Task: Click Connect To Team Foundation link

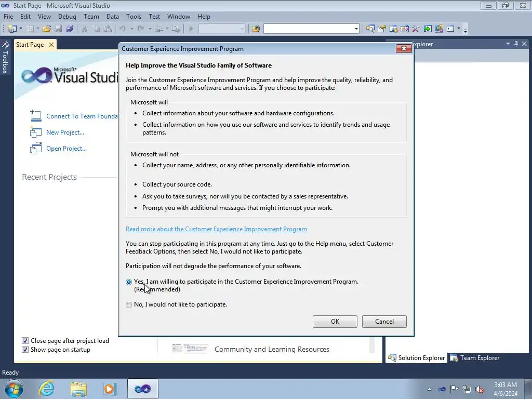Action: [x=82, y=116]
